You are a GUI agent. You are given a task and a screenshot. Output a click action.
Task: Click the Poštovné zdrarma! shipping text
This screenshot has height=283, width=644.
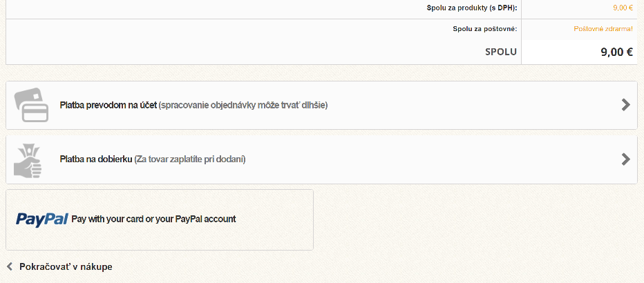tap(603, 29)
